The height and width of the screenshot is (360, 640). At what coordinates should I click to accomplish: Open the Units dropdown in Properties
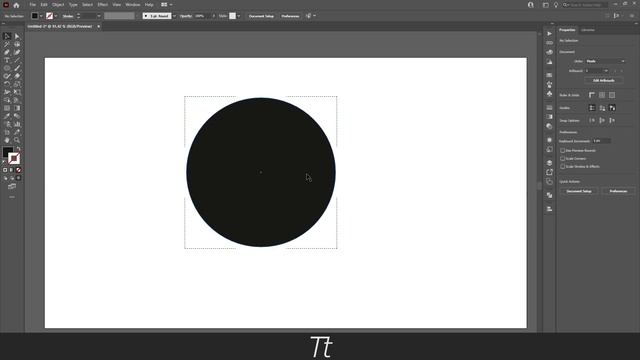tap(605, 61)
